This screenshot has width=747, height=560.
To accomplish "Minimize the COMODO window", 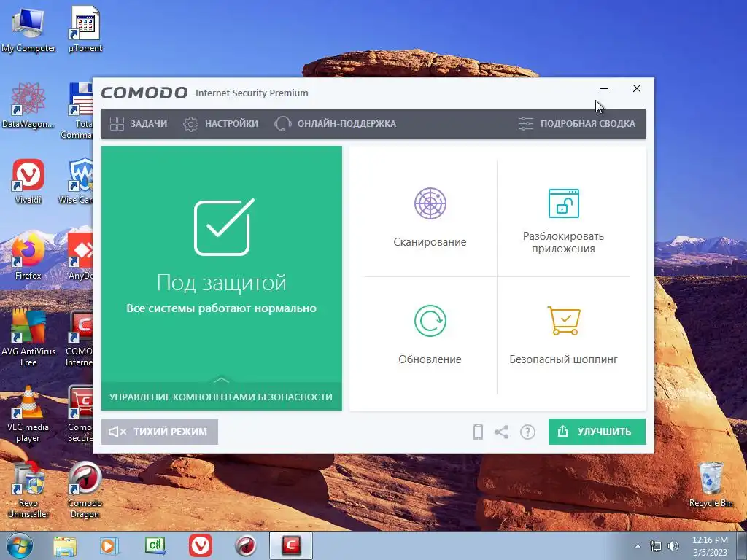I will pyautogui.click(x=603, y=88).
